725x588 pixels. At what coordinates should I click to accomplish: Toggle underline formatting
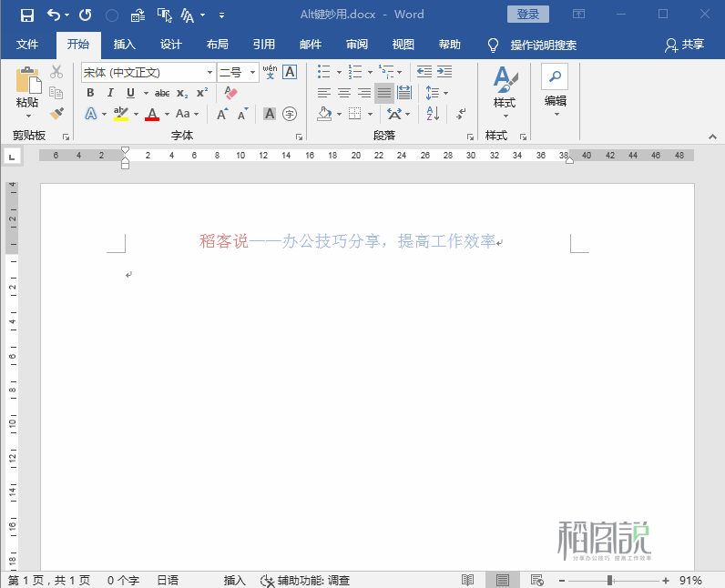pos(131,93)
